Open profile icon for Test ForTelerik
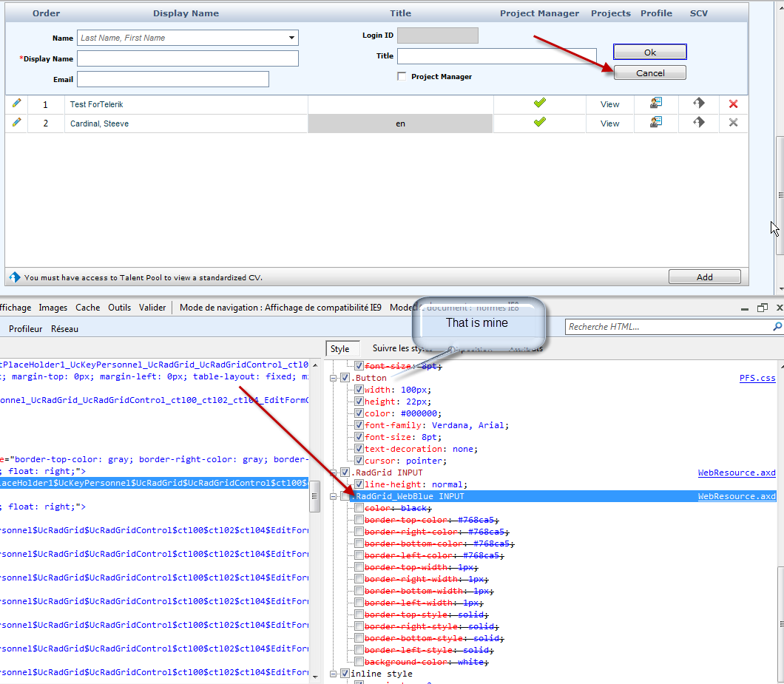 pos(656,103)
